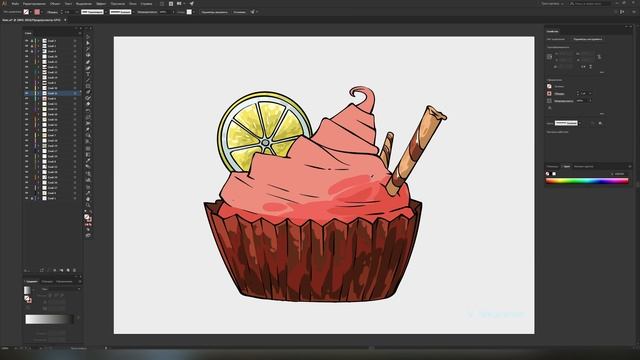
Task: Open the Object menu
Action: pyautogui.click(x=55, y=4)
